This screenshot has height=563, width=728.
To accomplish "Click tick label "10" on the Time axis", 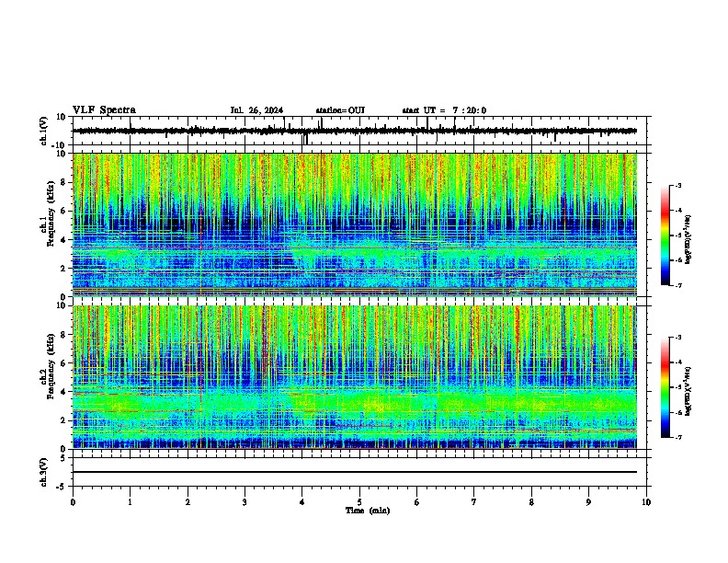I will (646, 502).
